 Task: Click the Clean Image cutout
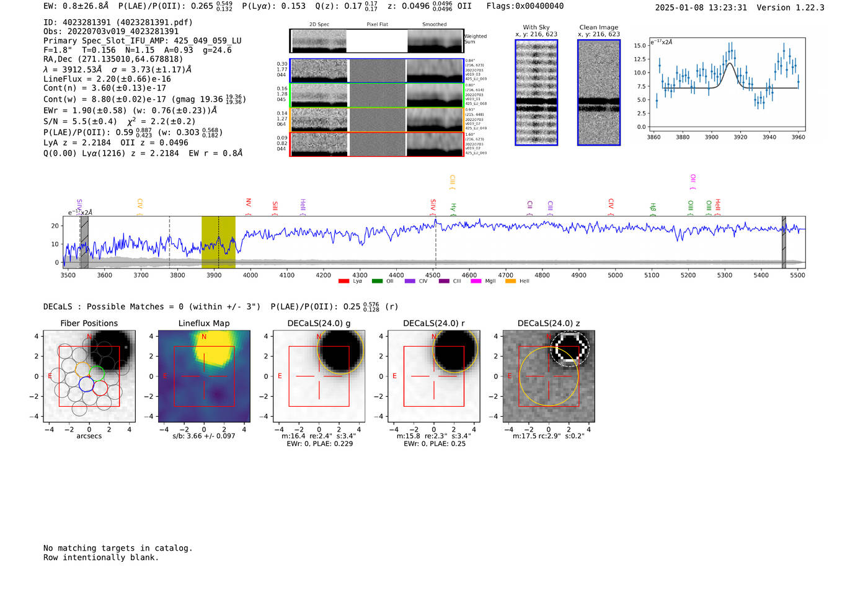point(599,92)
